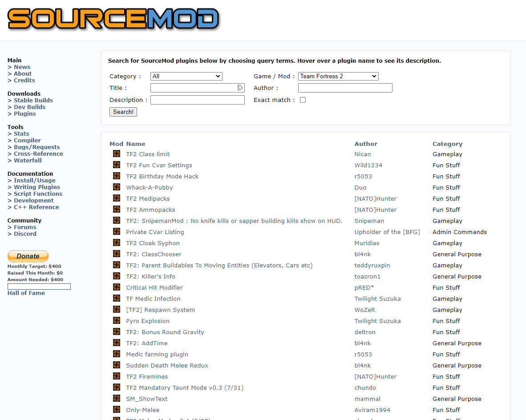Click the TF2 icon beside TF2 Class limit
The image size is (526, 420).
(117, 153)
